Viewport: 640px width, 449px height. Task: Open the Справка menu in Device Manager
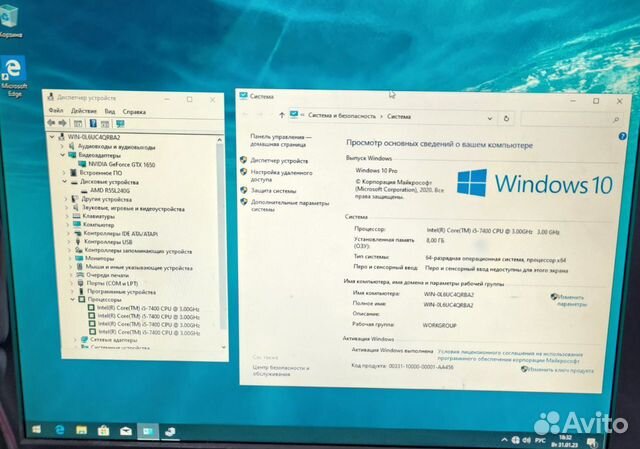(134, 112)
